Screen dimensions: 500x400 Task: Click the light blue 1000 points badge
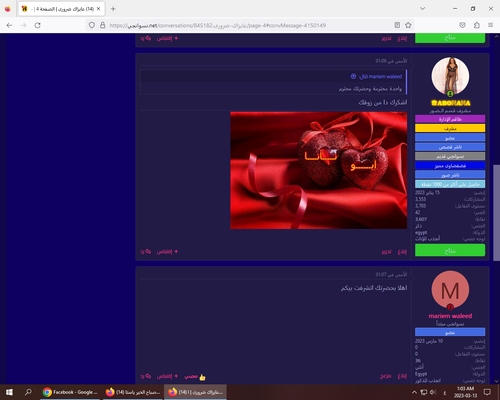[450, 184]
